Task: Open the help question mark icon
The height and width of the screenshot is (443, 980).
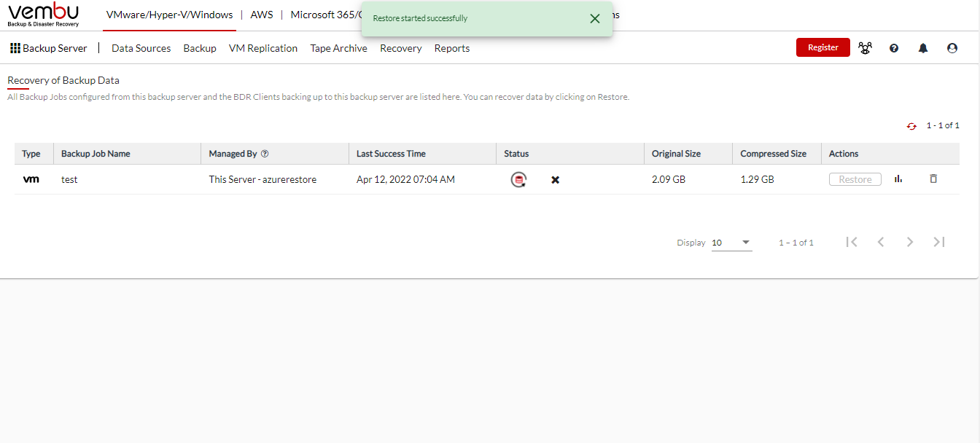Action: [x=894, y=48]
